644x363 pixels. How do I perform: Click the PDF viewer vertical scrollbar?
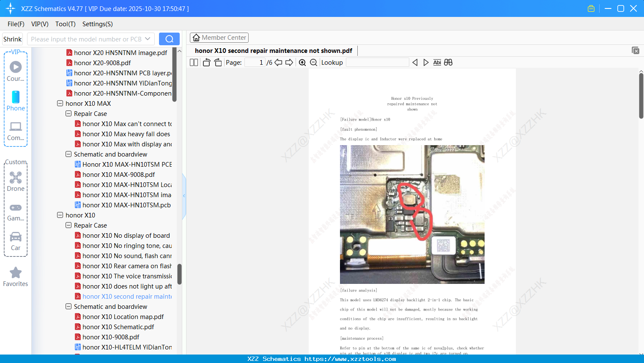(x=641, y=96)
